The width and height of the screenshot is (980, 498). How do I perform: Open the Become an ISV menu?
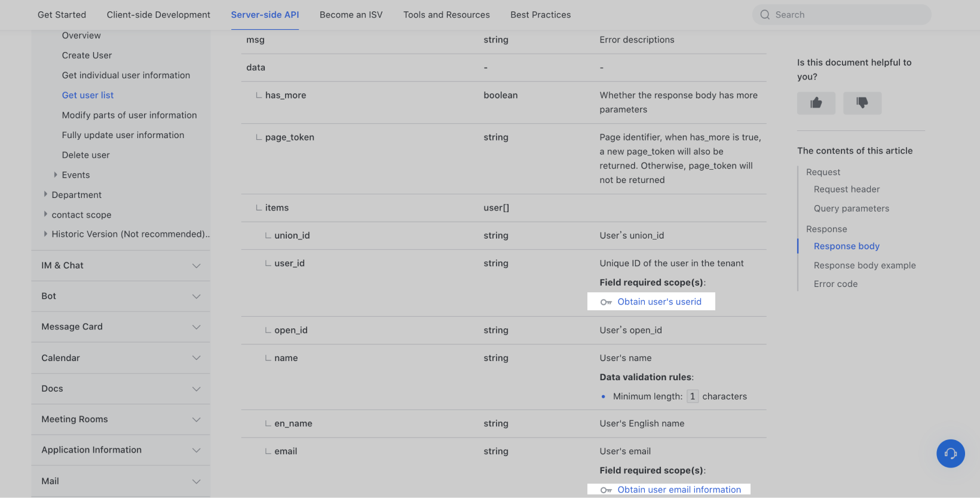click(351, 14)
